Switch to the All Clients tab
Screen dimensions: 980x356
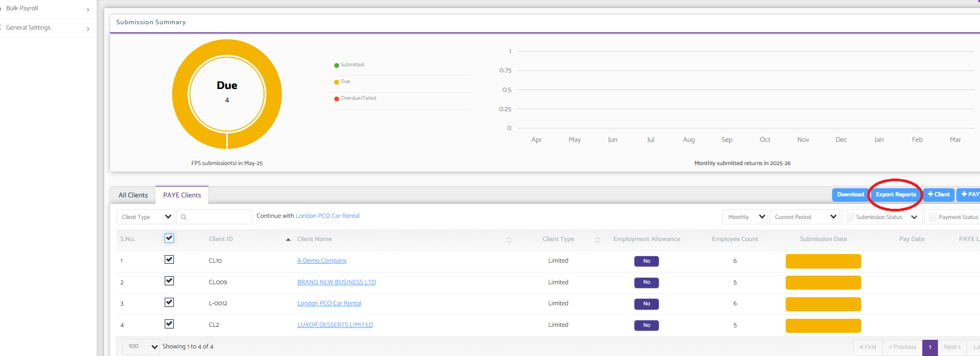133,195
